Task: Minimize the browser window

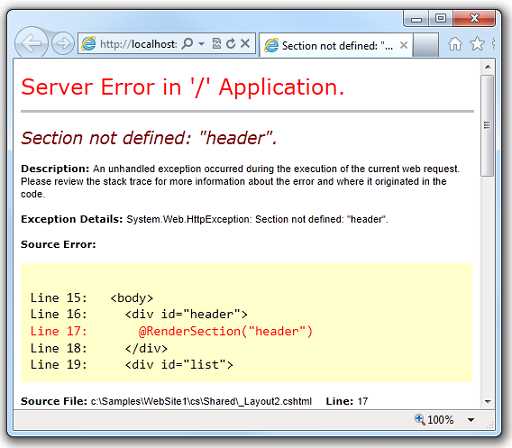Action: [416, 19]
